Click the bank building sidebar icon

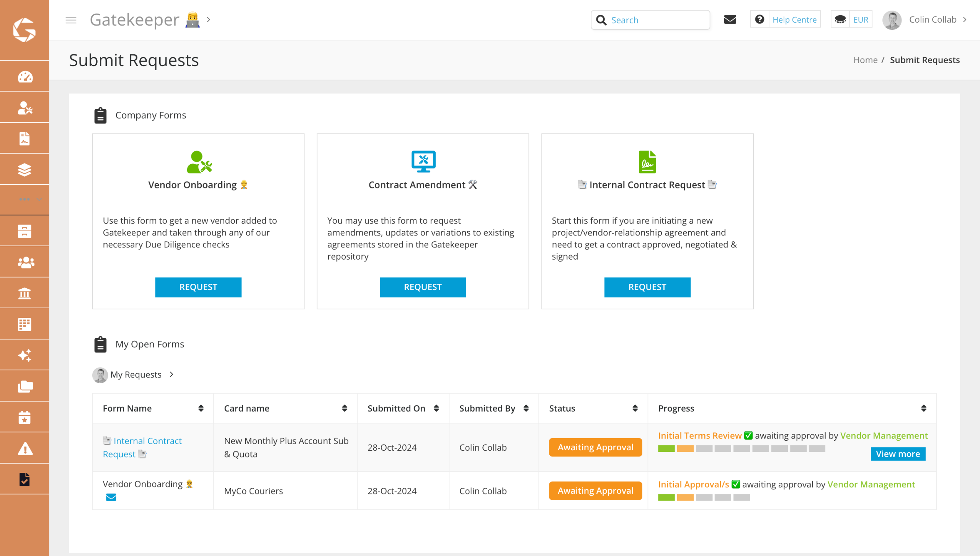pos(25,294)
